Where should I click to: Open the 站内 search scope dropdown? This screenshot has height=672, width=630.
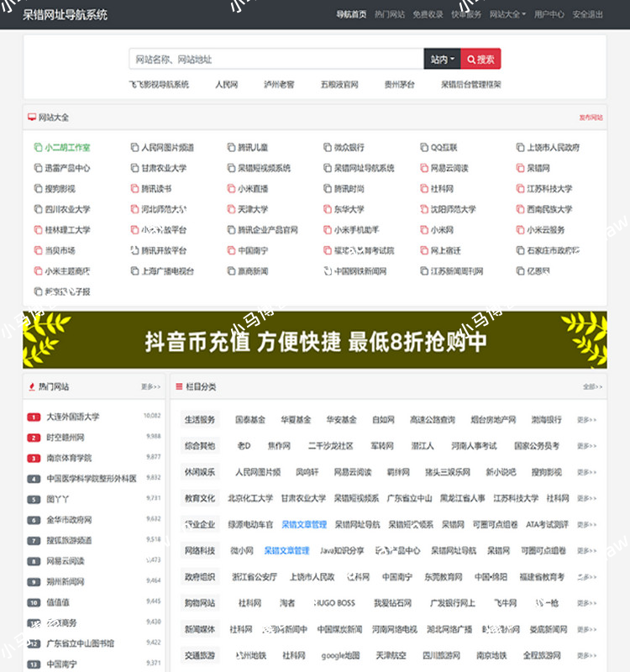pyautogui.click(x=442, y=59)
